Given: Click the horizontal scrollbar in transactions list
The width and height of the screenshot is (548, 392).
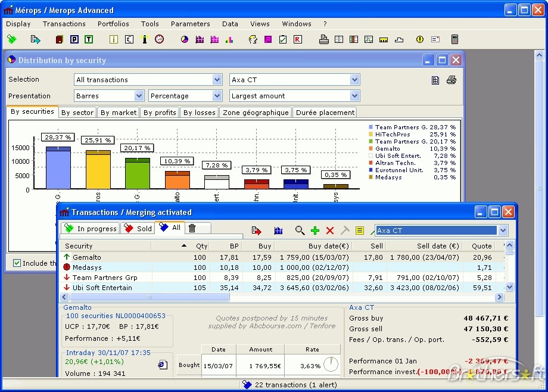Looking at the screenshot, I should pyautogui.click(x=149, y=297).
